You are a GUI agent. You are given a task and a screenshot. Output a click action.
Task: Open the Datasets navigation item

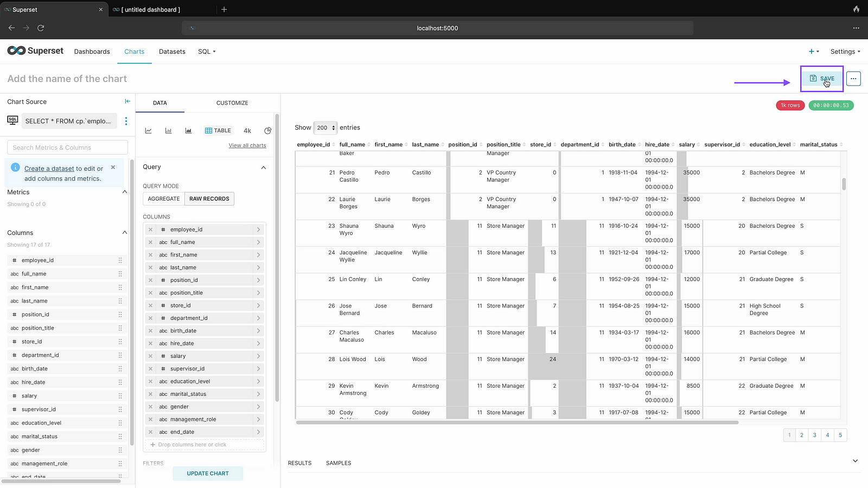pyautogui.click(x=172, y=52)
